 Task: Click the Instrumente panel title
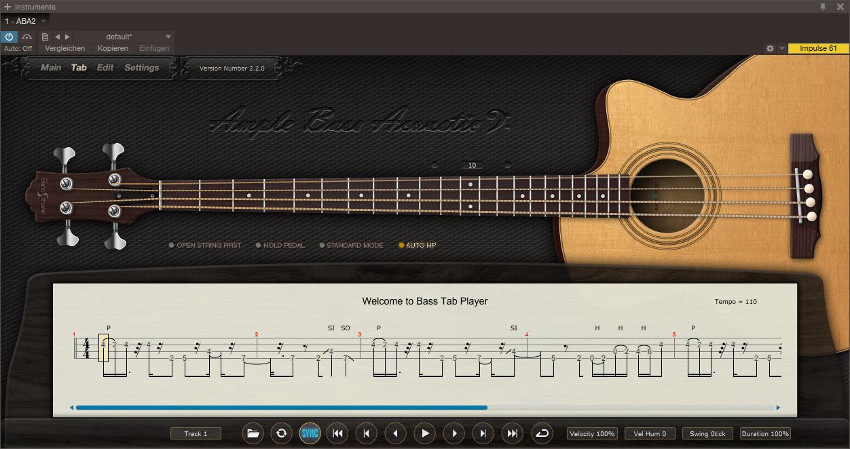[x=35, y=7]
